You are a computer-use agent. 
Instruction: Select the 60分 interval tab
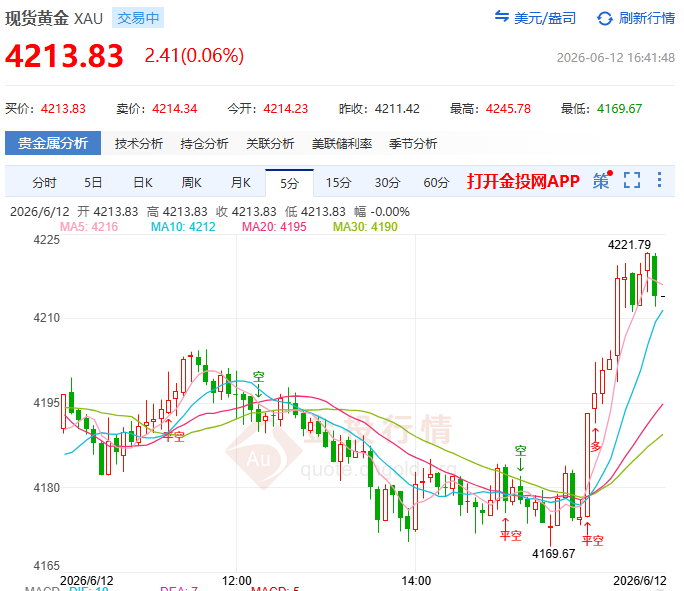tap(436, 182)
